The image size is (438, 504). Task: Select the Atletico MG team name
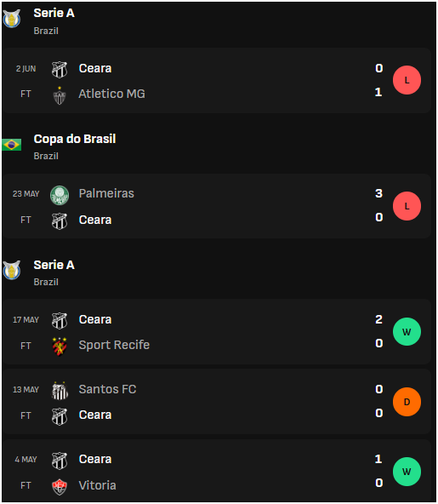(111, 94)
